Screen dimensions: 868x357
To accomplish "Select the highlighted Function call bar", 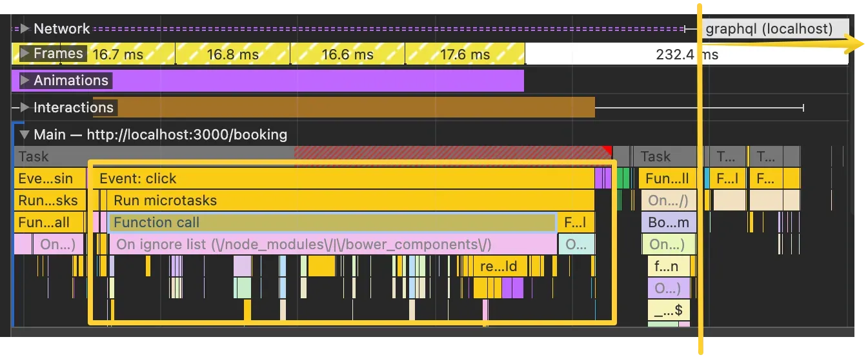I will (x=332, y=223).
